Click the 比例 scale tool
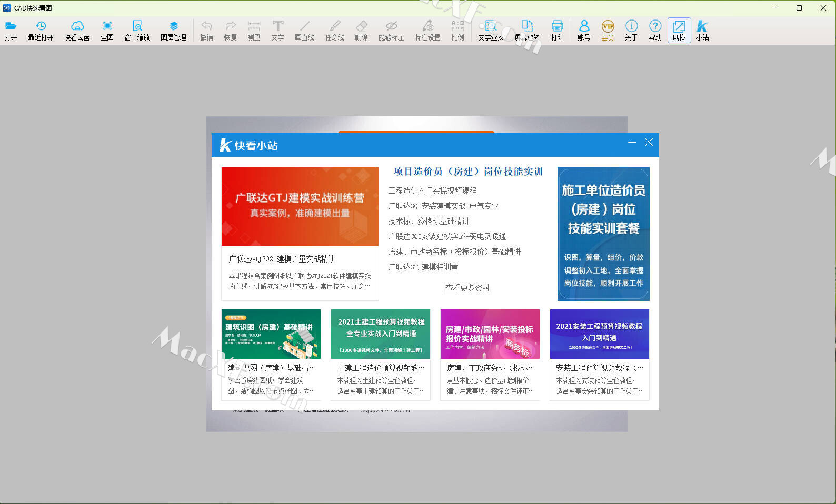The image size is (836, 504). [x=457, y=31]
